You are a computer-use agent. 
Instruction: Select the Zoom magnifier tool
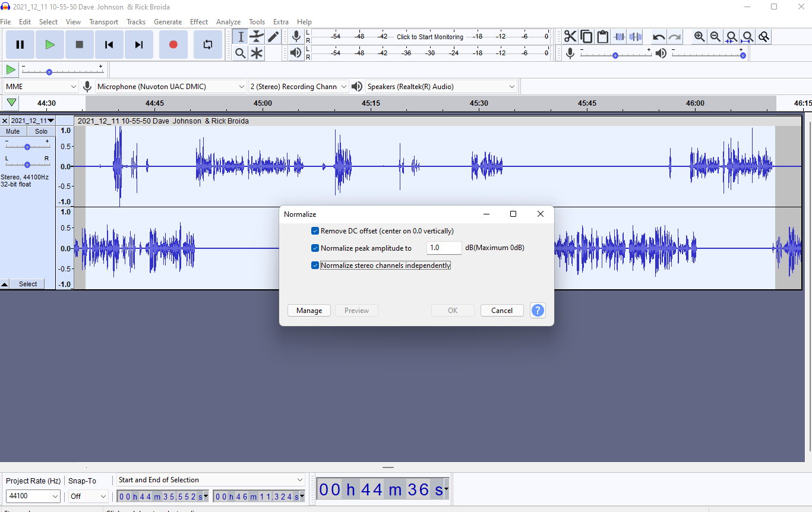(x=241, y=53)
